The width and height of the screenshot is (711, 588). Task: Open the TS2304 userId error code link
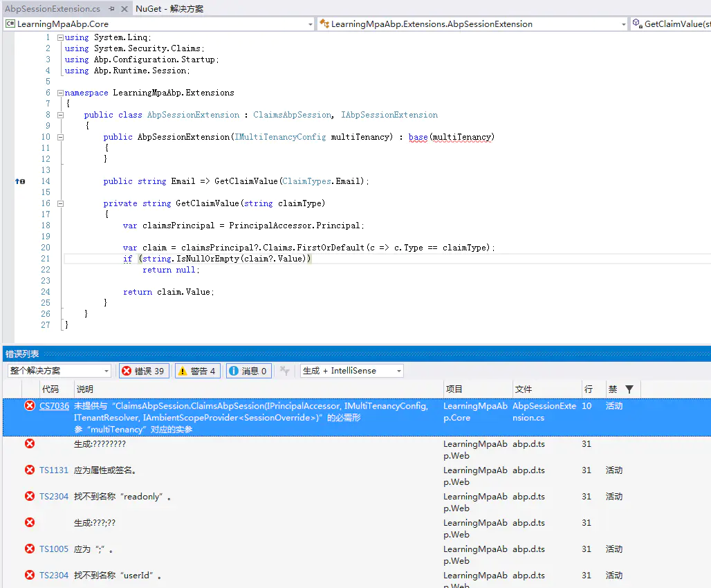click(53, 576)
